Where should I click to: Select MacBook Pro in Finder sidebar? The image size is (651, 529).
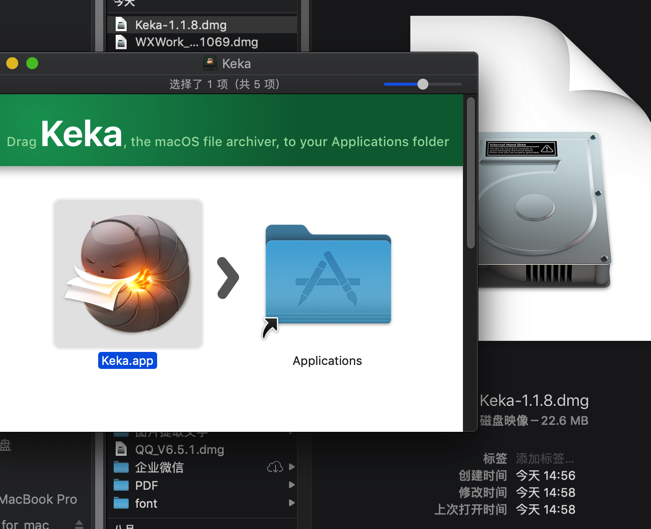pos(39,499)
